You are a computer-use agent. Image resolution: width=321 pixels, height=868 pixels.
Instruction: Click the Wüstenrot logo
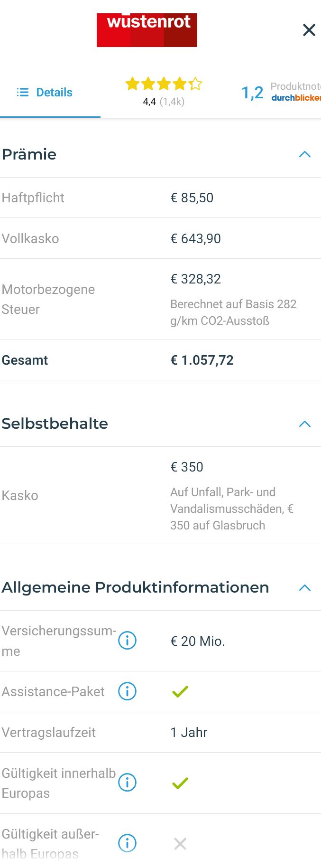point(147,30)
